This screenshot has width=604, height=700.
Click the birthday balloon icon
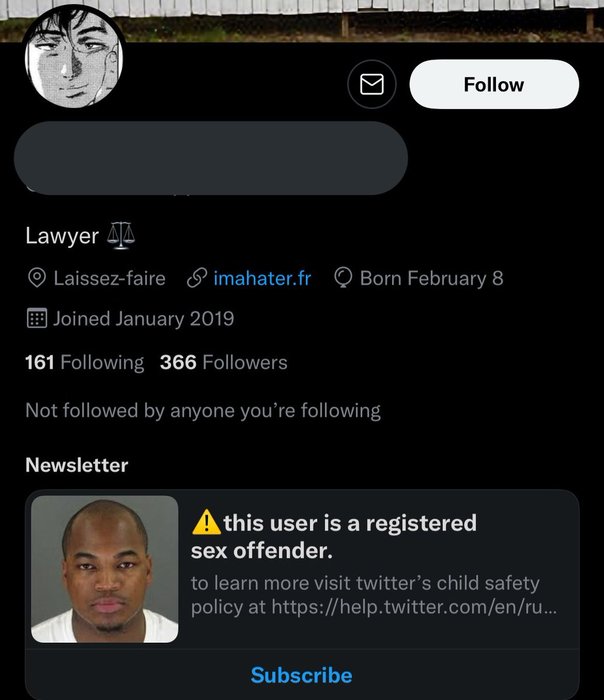[342, 278]
